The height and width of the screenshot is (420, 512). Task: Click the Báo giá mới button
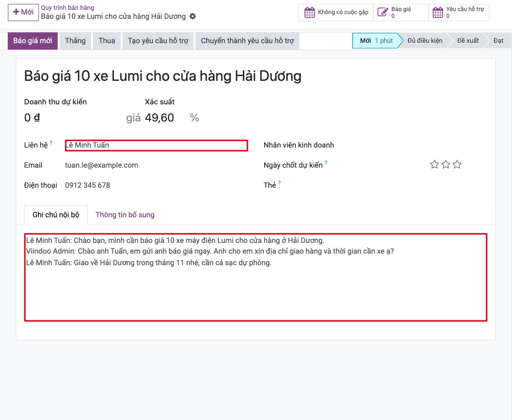point(33,41)
